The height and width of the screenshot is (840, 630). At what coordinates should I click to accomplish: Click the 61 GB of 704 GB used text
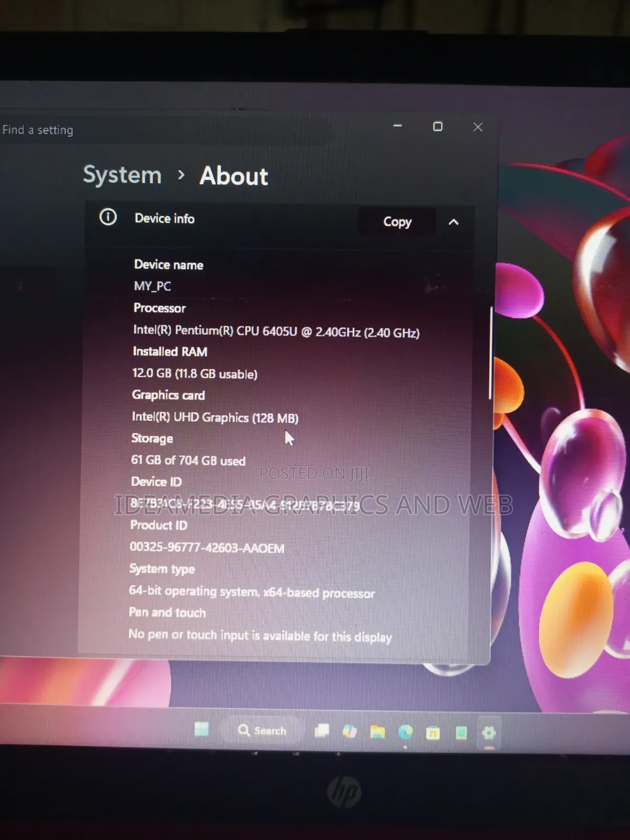188,460
